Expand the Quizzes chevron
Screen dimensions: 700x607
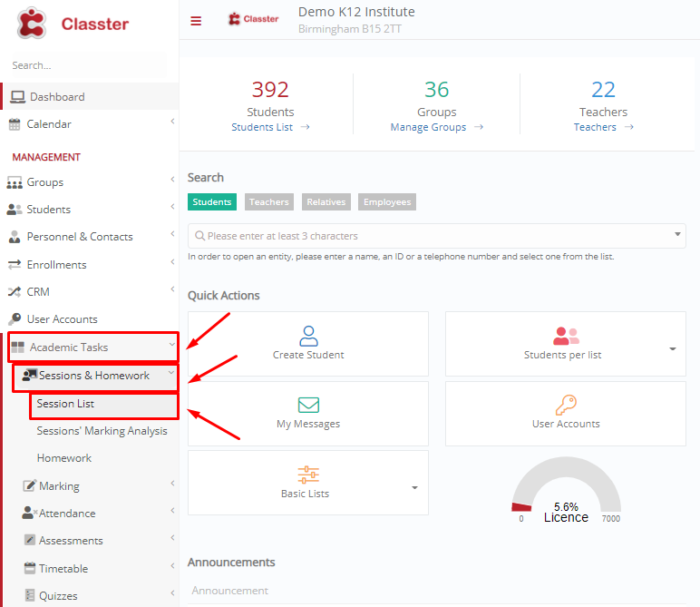click(x=172, y=592)
